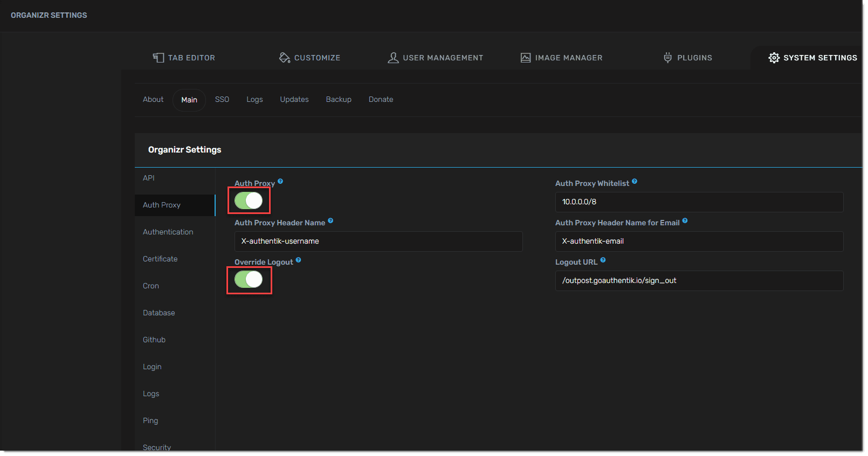Click help icon beside Auth Proxy Whitelist

pyautogui.click(x=635, y=182)
